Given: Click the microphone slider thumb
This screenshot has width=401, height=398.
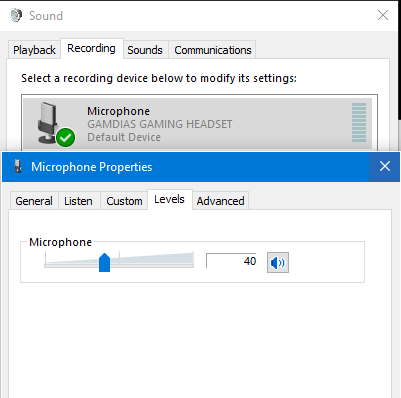Looking at the screenshot, I should (x=105, y=263).
